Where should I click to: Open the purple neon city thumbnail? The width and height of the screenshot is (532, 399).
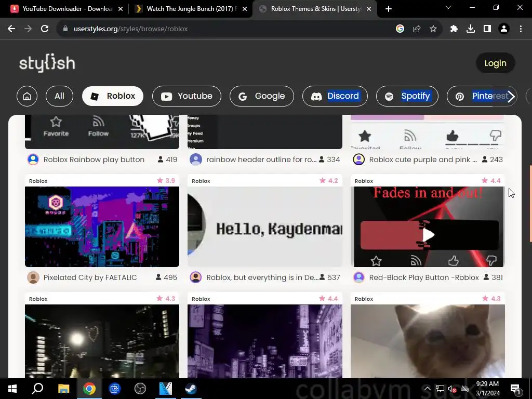click(x=265, y=341)
